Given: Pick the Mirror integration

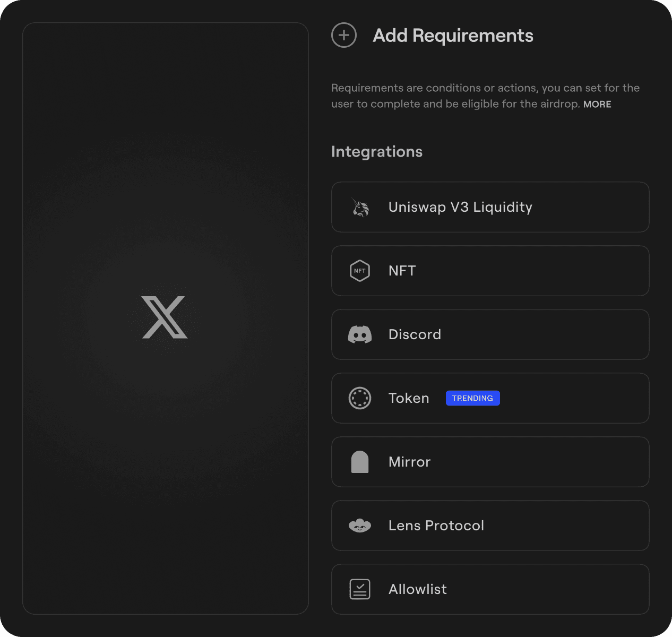Looking at the screenshot, I should pos(490,462).
